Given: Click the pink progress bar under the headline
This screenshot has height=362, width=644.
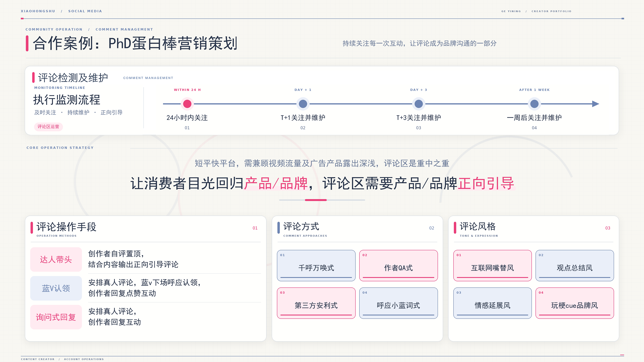Looking at the screenshot, I should point(316,200).
